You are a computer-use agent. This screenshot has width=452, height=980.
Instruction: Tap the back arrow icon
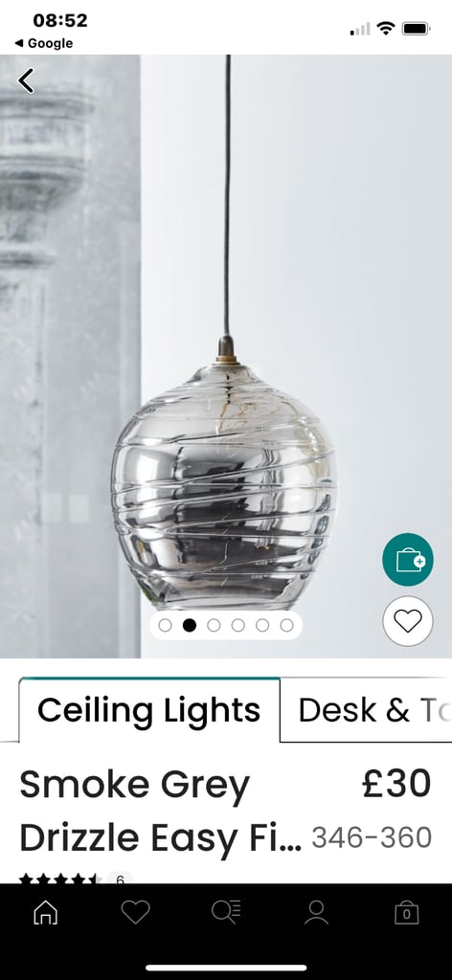(x=26, y=80)
